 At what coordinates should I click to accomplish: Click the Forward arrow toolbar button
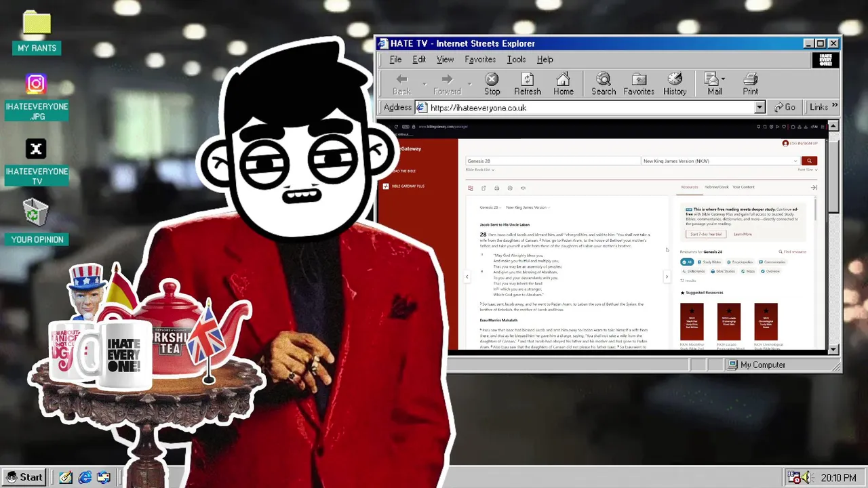click(447, 84)
